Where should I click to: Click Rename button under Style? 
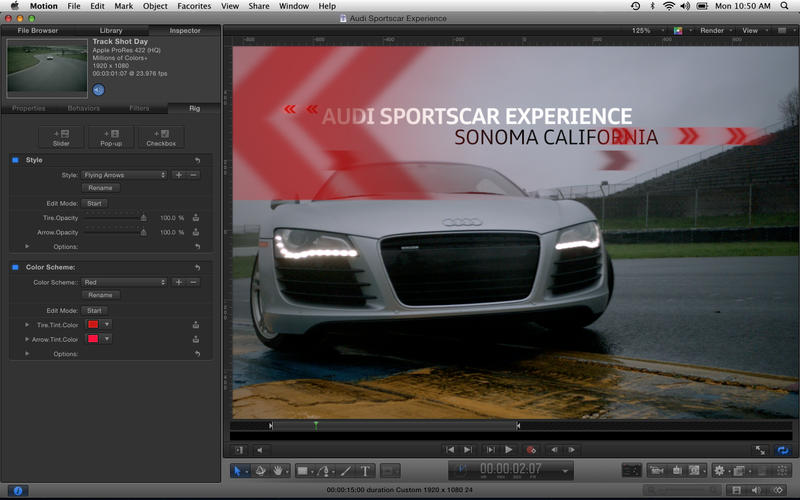pos(100,188)
